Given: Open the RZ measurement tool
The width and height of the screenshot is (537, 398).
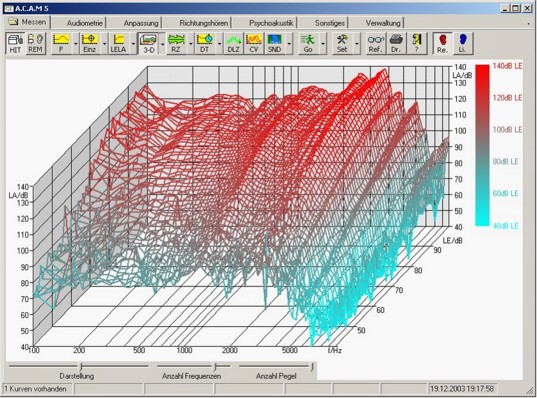Looking at the screenshot, I should (176, 43).
